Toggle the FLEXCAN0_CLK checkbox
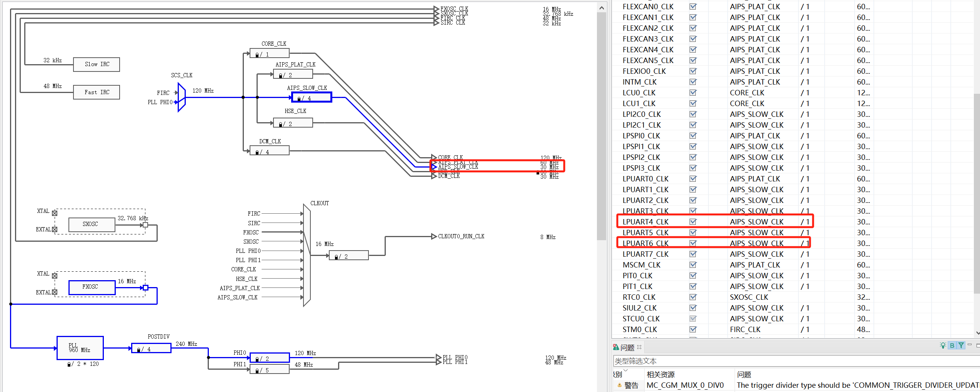 point(693,7)
